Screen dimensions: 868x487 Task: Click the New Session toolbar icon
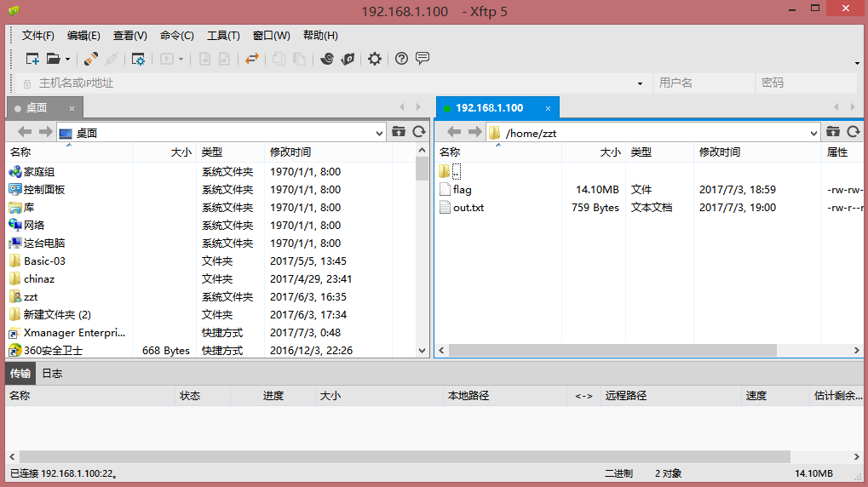[x=32, y=59]
